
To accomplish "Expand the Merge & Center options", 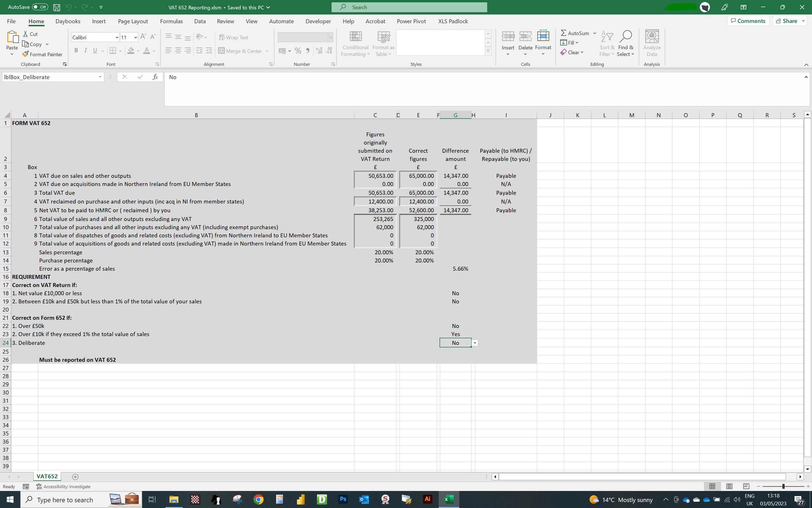I will coord(267,51).
